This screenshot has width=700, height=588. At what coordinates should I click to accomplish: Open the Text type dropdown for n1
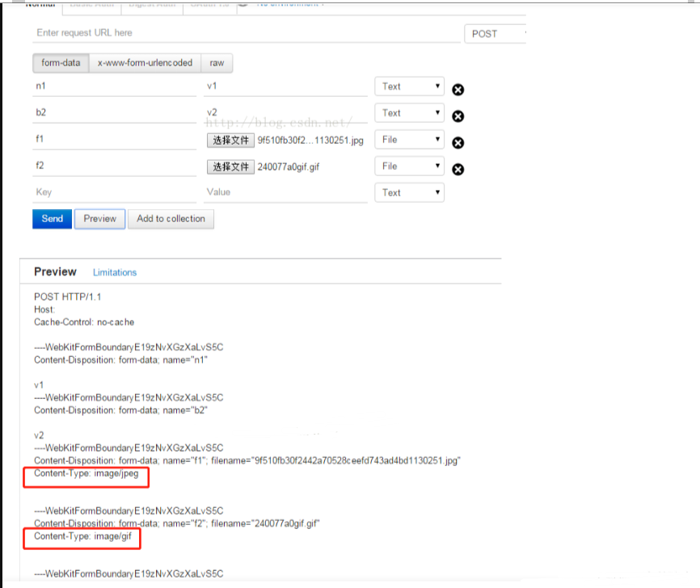coord(409,86)
